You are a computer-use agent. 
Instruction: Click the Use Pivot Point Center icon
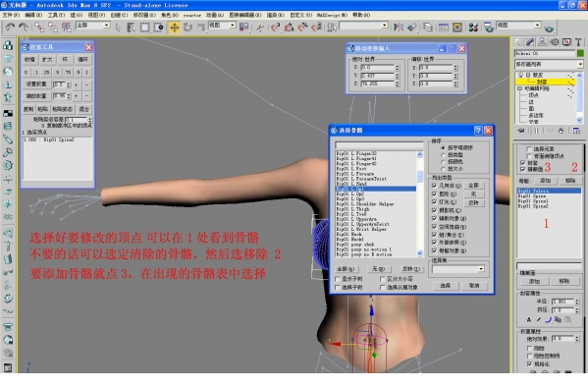pyautogui.click(x=244, y=27)
